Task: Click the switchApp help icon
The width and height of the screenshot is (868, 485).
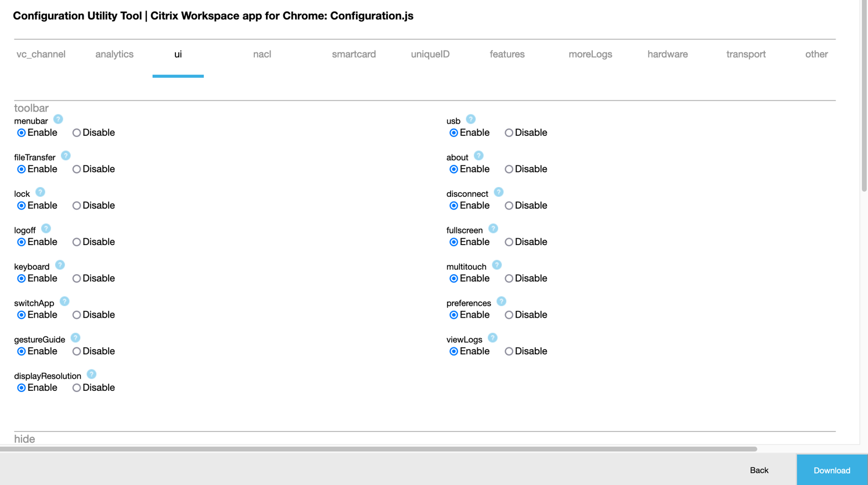Action: (x=64, y=301)
